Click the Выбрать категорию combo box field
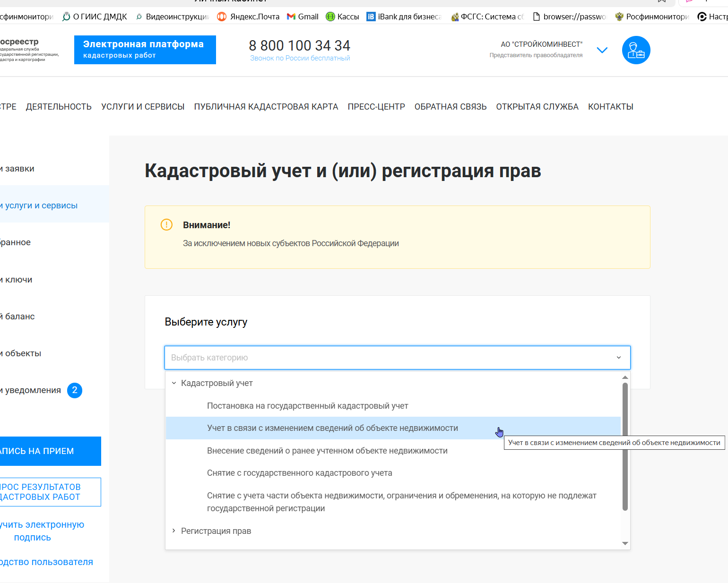The height and width of the screenshot is (583, 728). [x=397, y=358]
